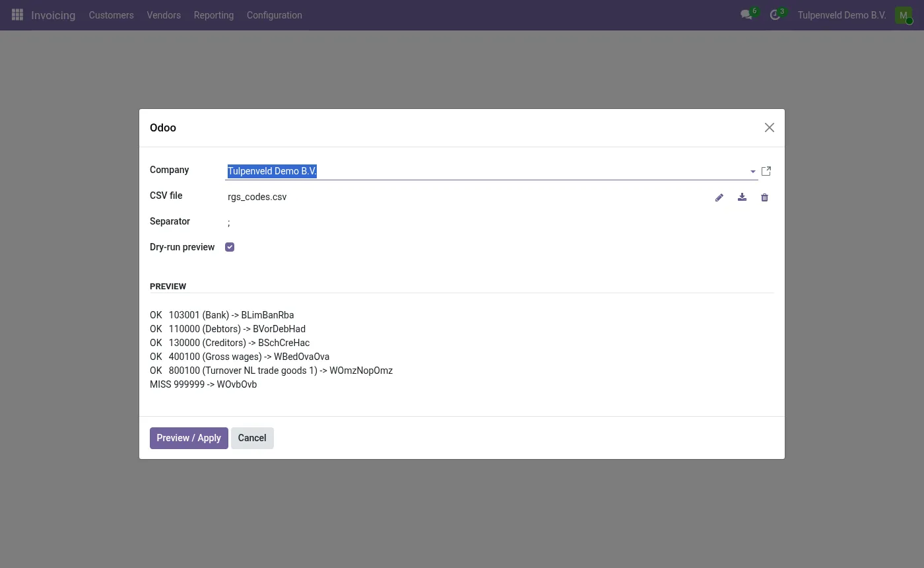Image resolution: width=924 pixels, height=568 pixels.
Task: Open the Reporting menu
Action: tap(214, 15)
